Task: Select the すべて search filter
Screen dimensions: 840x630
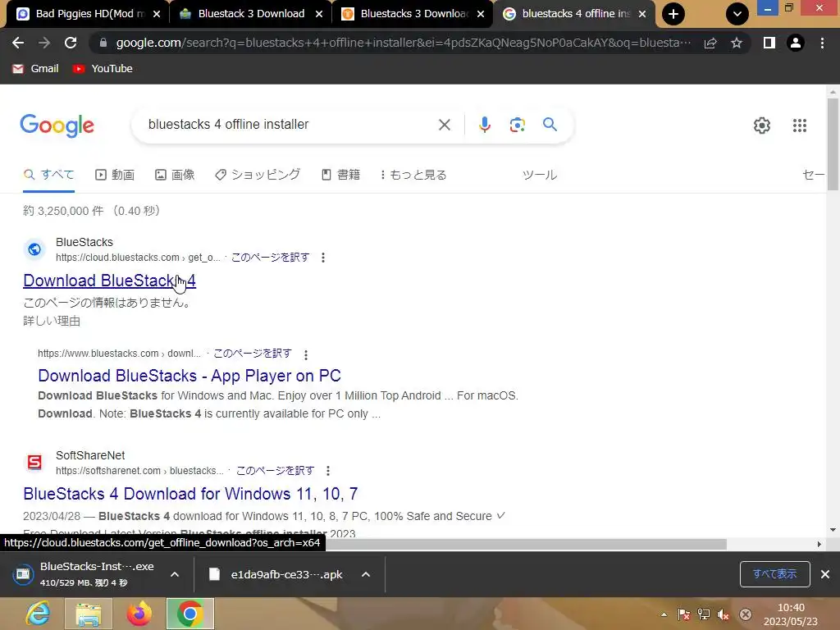Action: (x=48, y=175)
